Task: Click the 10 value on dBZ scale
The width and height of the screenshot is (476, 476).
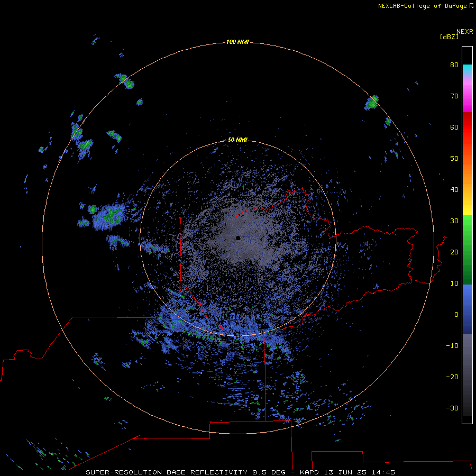Action: (x=454, y=283)
